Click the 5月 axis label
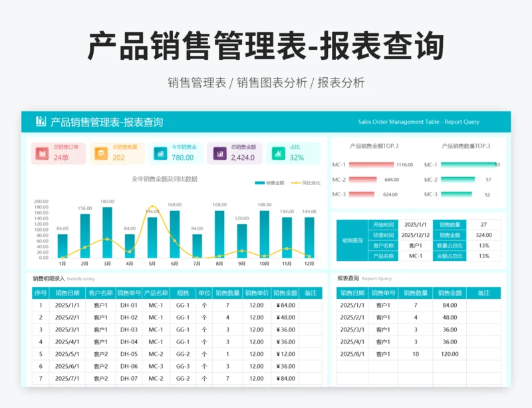Viewport: 532px width, 408px height. (x=152, y=264)
